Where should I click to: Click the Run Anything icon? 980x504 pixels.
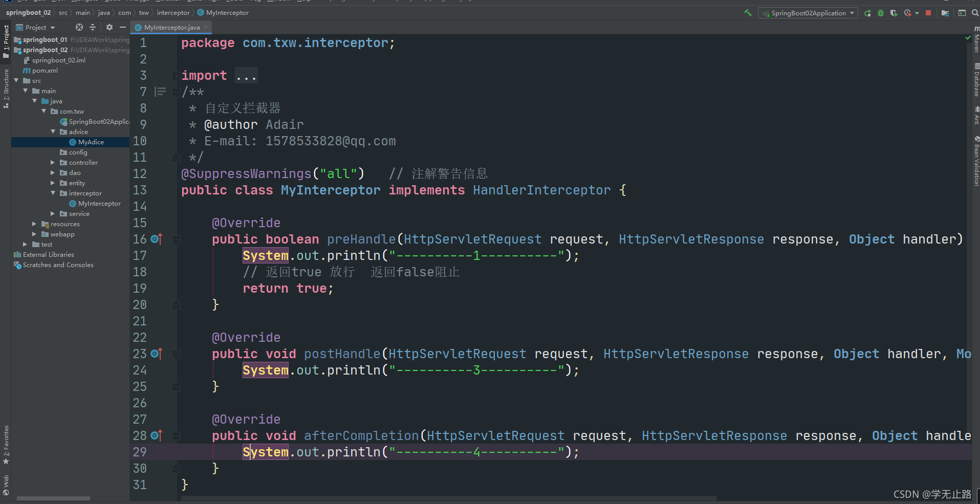[962, 13]
